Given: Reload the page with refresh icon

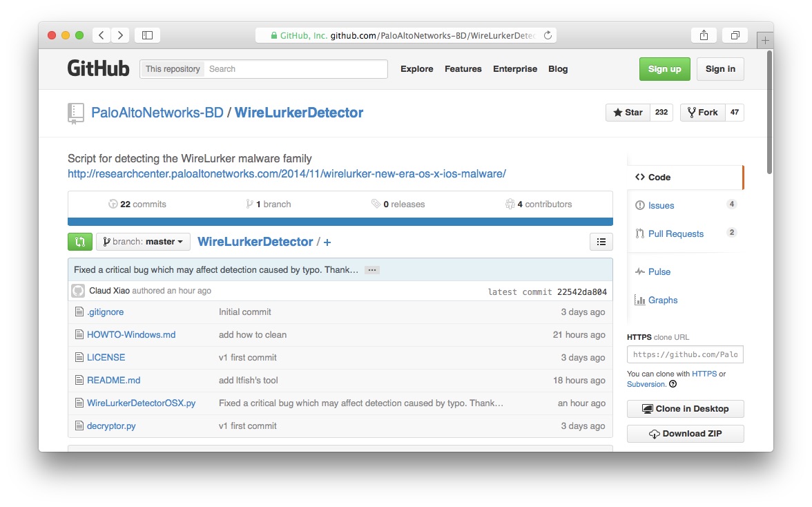Looking at the screenshot, I should tap(548, 35).
